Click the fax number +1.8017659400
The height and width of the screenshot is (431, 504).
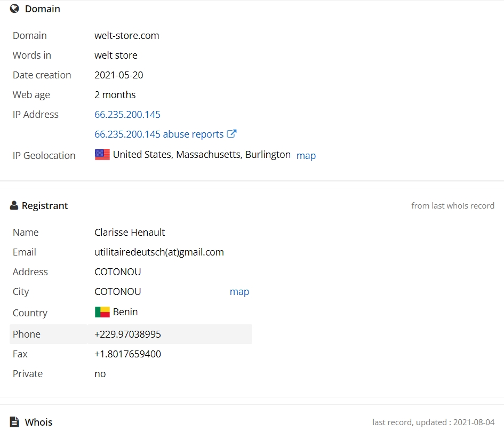pos(127,354)
